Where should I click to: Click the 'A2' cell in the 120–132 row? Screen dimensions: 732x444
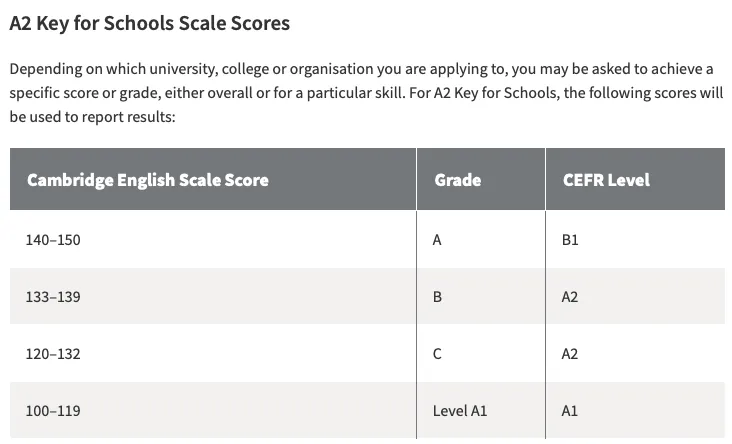click(x=570, y=354)
